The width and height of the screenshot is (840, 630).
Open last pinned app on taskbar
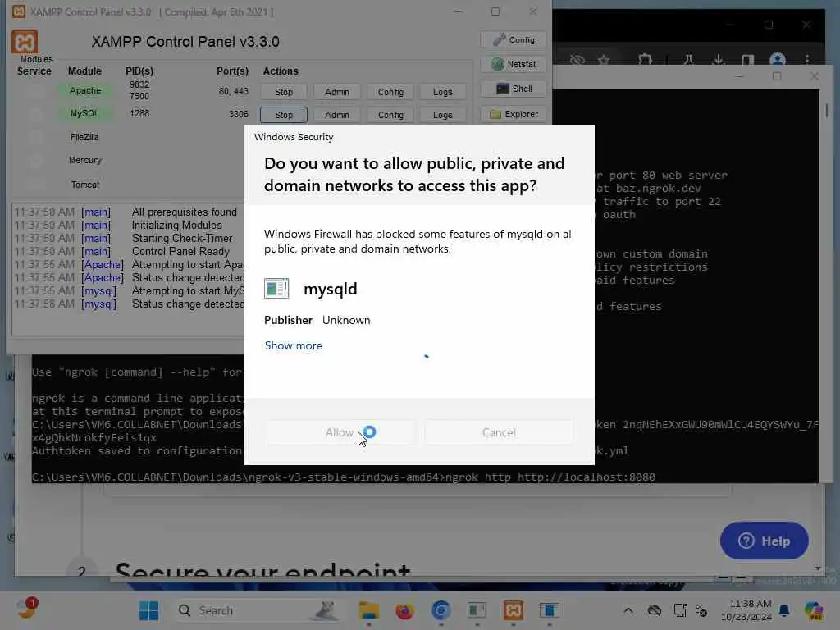pyautogui.click(x=549, y=610)
